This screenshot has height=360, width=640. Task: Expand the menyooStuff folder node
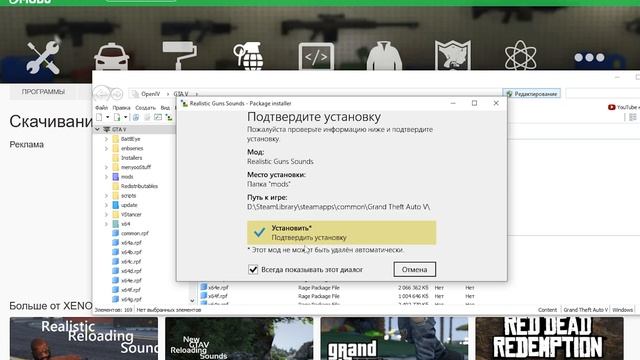pos(107,167)
